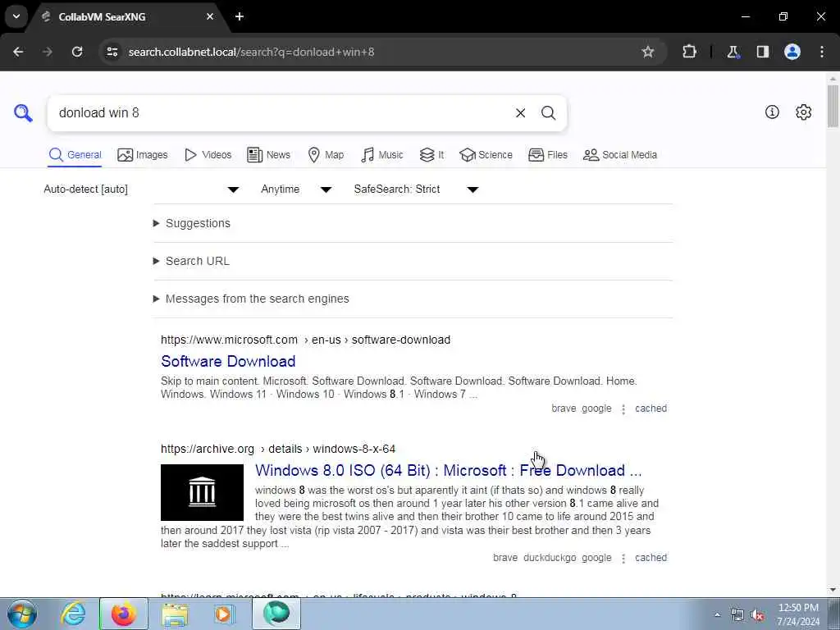The image size is (840, 630).
Task: Switch to the News category
Action: (268, 155)
